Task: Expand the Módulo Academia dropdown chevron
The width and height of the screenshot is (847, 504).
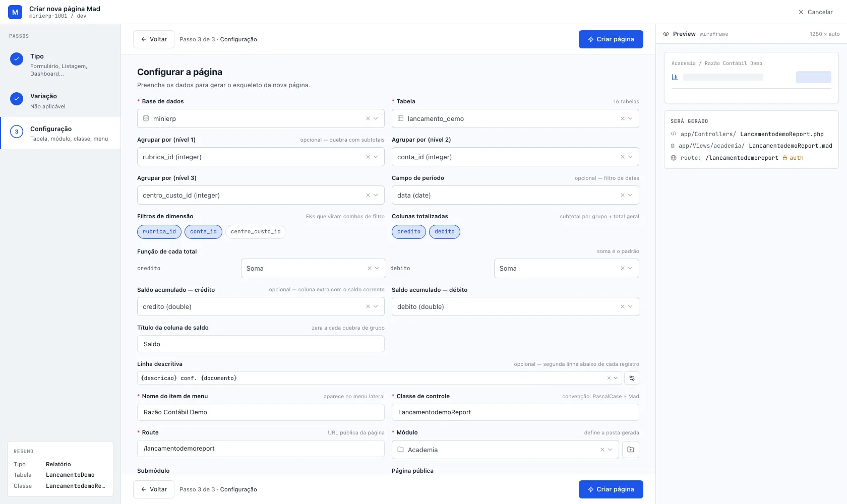Action: [x=610, y=450]
